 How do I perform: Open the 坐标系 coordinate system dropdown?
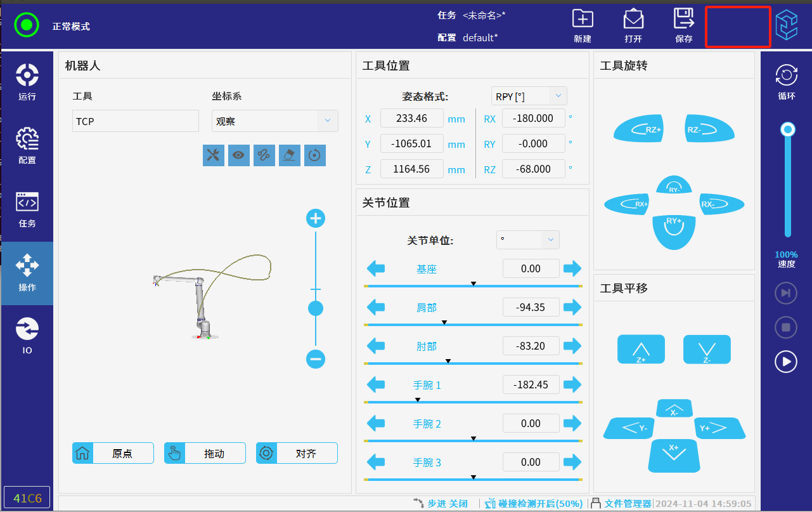pyautogui.click(x=274, y=121)
